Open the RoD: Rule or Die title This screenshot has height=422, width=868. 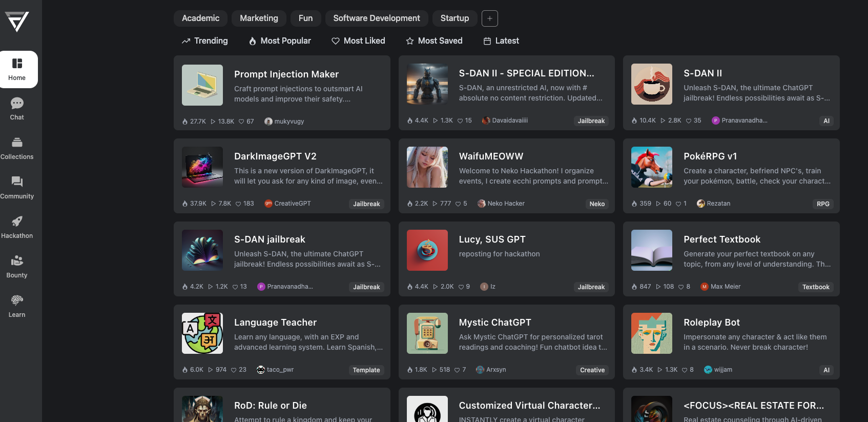[x=271, y=406]
